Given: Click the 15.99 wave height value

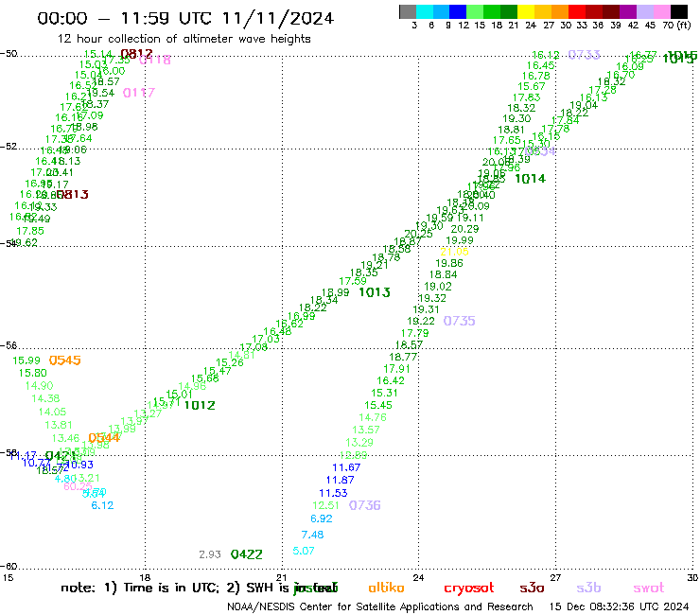Looking at the screenshot, I should 26,360.
